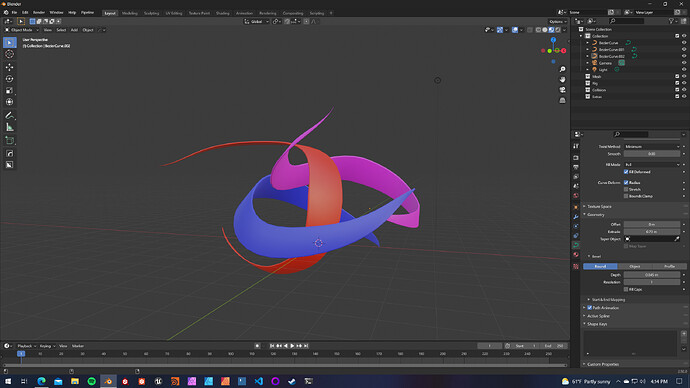Choose the Add Cube tool
The height and width of the screenshot is (388, 690).
9,141
